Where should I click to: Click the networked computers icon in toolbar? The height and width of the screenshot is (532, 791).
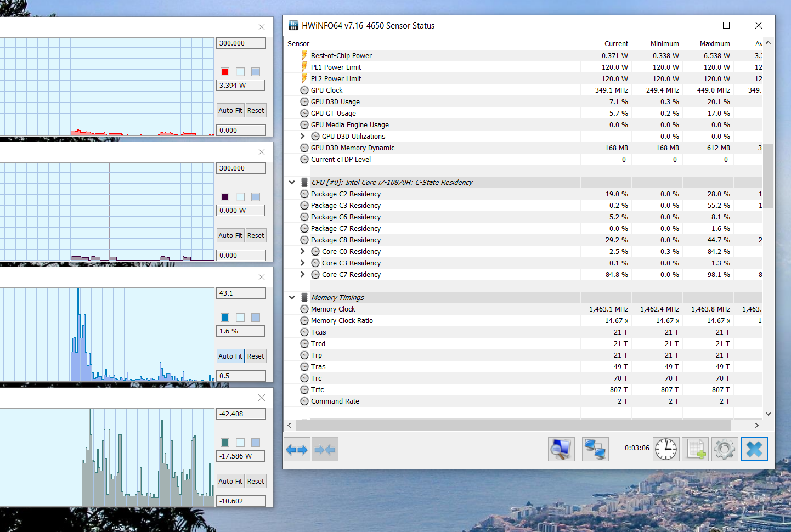595,450
